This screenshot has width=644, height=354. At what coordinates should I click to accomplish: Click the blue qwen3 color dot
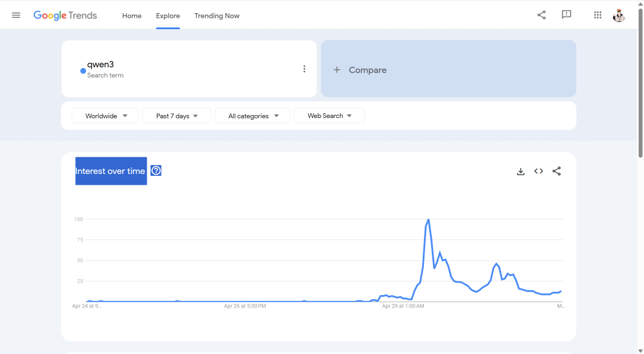coord(83,71)
